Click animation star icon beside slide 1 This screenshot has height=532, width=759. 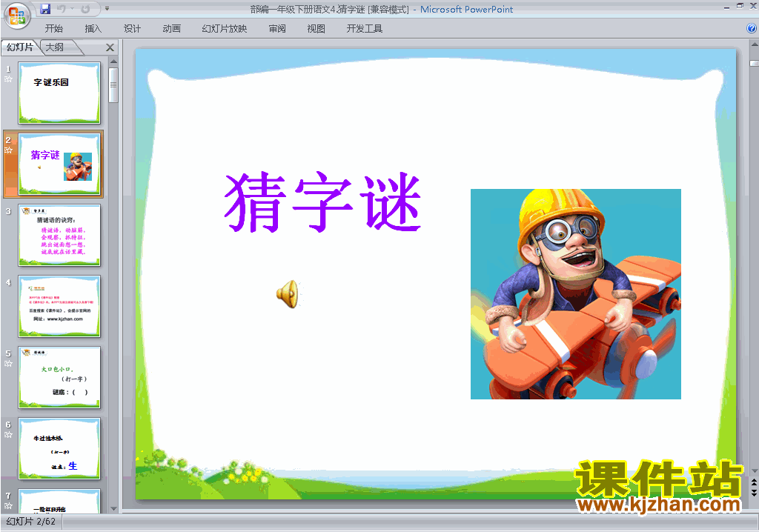coord(8,79)
